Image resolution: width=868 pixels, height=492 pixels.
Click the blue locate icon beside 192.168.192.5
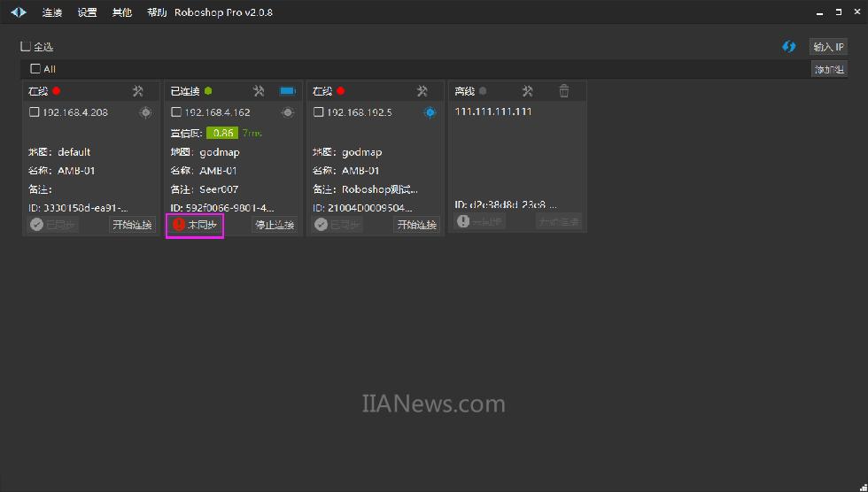click(x=430, y=112)
